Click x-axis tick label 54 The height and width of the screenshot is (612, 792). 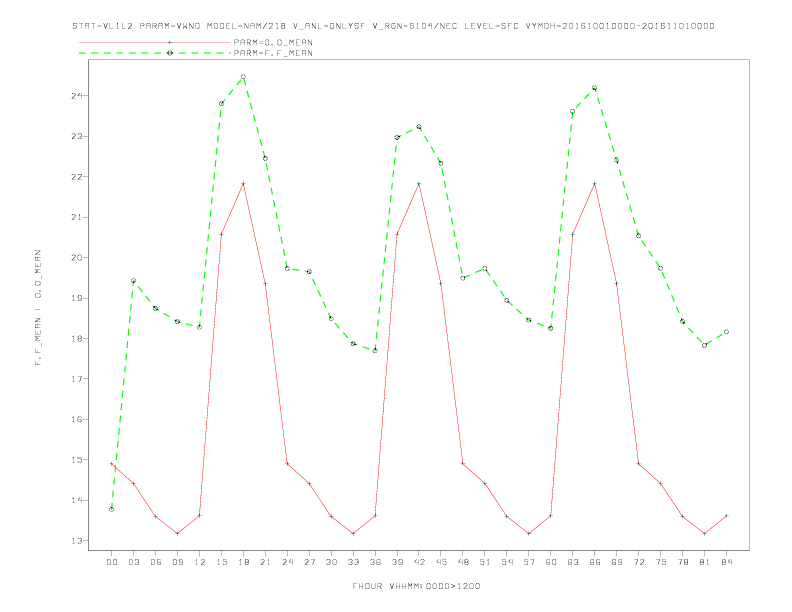(x=507, y=562)
